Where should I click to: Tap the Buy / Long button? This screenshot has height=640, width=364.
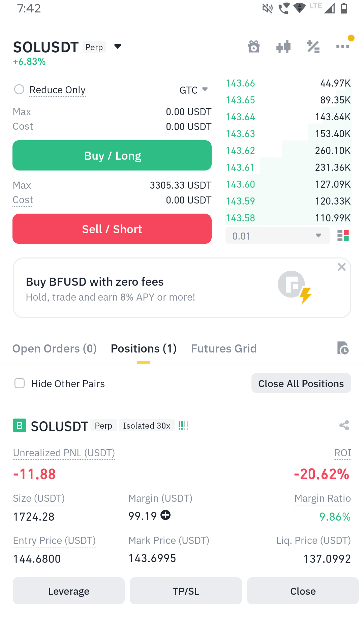pos(112,155)
